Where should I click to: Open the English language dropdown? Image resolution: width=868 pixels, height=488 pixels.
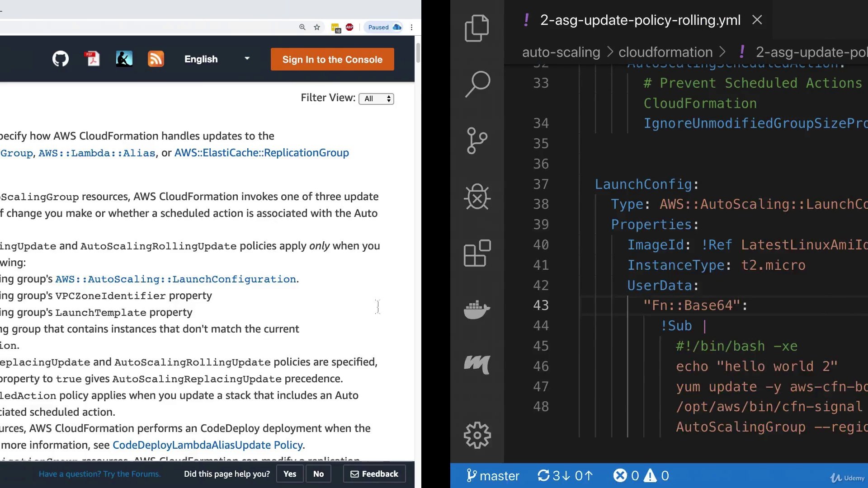[x=217, y=59]
